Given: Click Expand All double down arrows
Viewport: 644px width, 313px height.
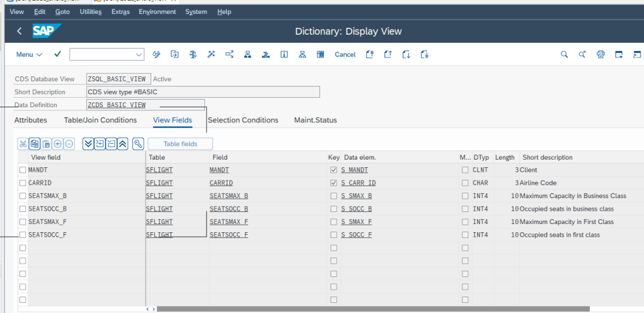Looking at the screenshot, I should [x=88, y=144].
